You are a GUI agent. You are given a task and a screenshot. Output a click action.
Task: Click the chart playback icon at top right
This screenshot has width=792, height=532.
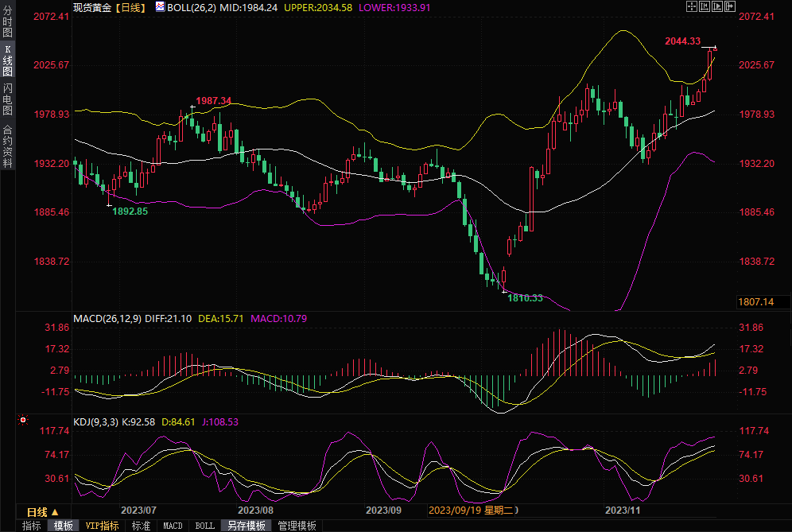coord(717,6)
